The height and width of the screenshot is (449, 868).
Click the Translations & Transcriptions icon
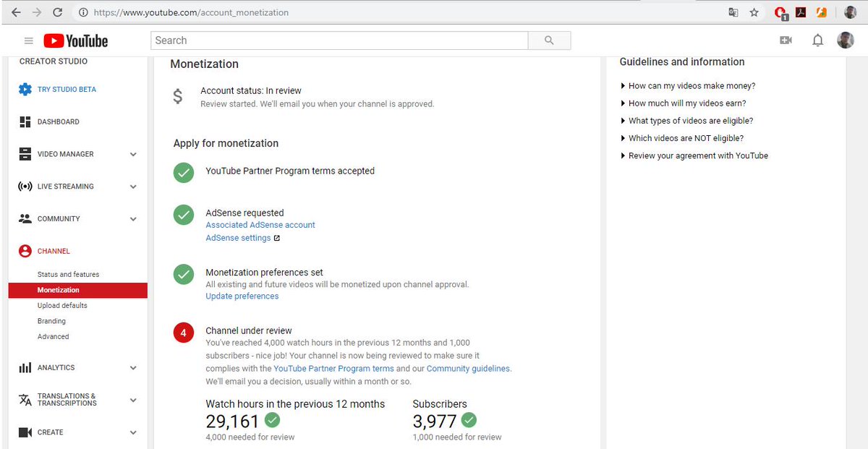pos(25,400)
